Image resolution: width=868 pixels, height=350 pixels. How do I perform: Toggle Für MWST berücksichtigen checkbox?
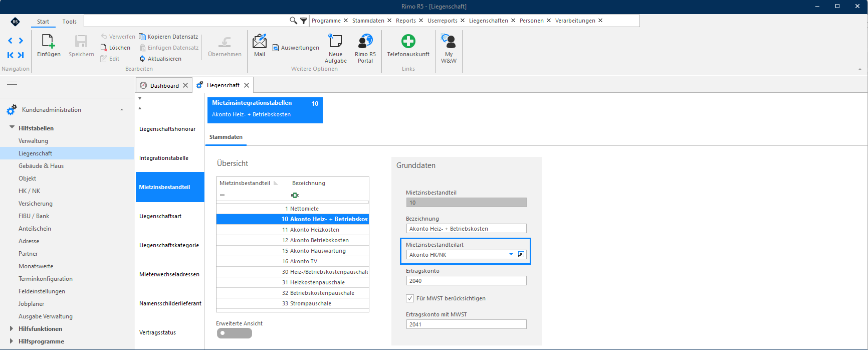(410, 298)
